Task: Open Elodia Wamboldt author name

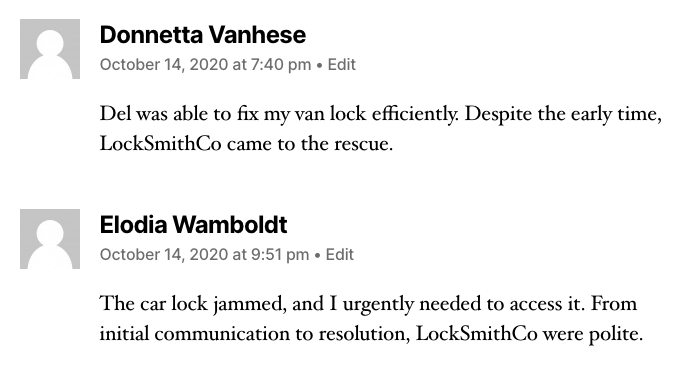Action: [194, 225]
